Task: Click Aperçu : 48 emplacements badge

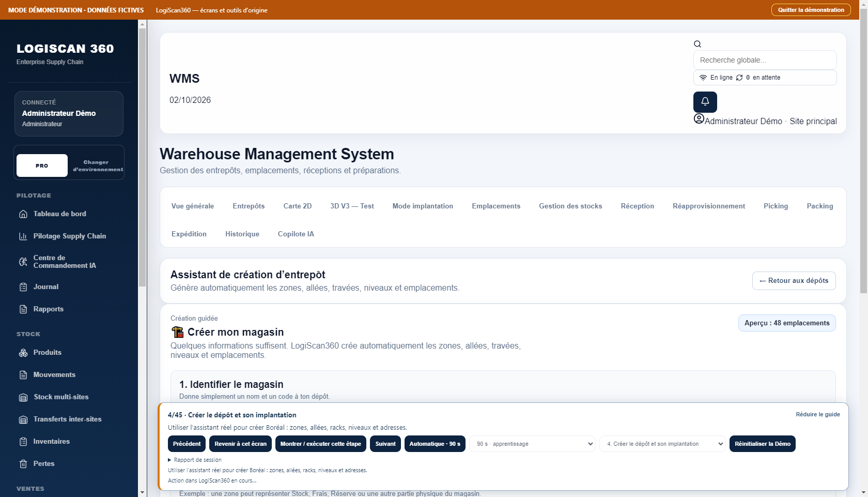Action: pos(787,323)
